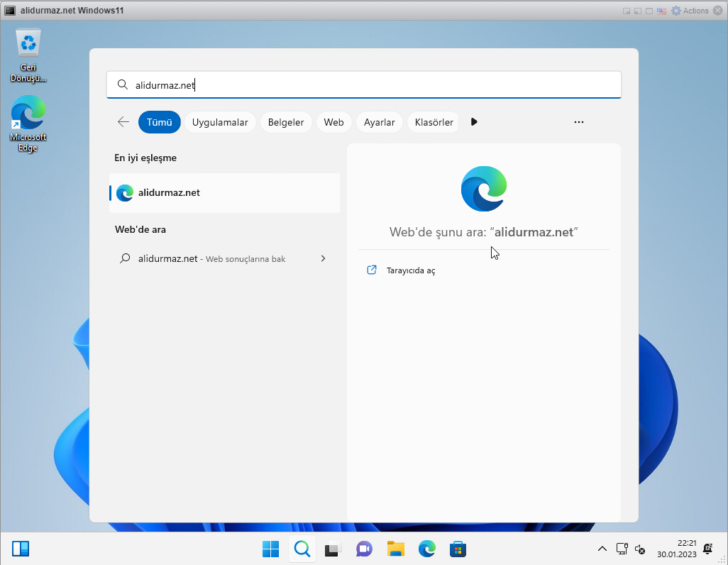This screenshot has height=565, width=728.
Task: Open the three-dot search options menu
Action: [578, 122]
